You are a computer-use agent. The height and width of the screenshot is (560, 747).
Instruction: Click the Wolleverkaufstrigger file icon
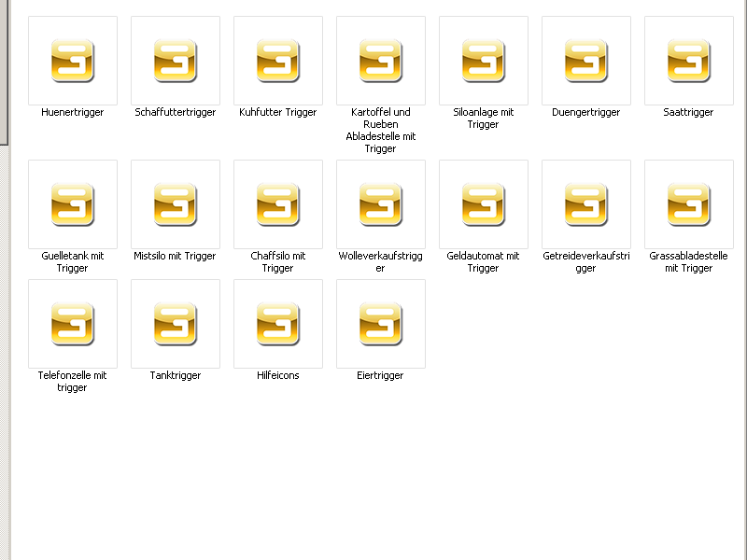[x=381, y=204]
